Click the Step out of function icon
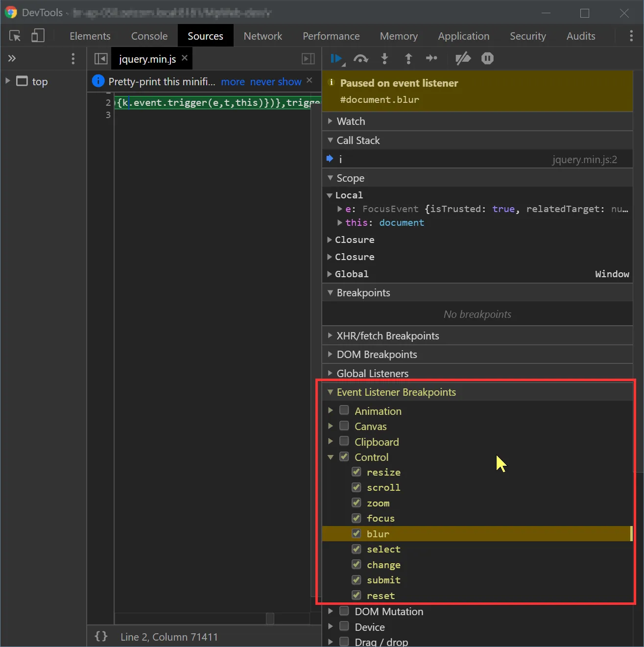This screenshot has width=644, height=647. (408, 59)
